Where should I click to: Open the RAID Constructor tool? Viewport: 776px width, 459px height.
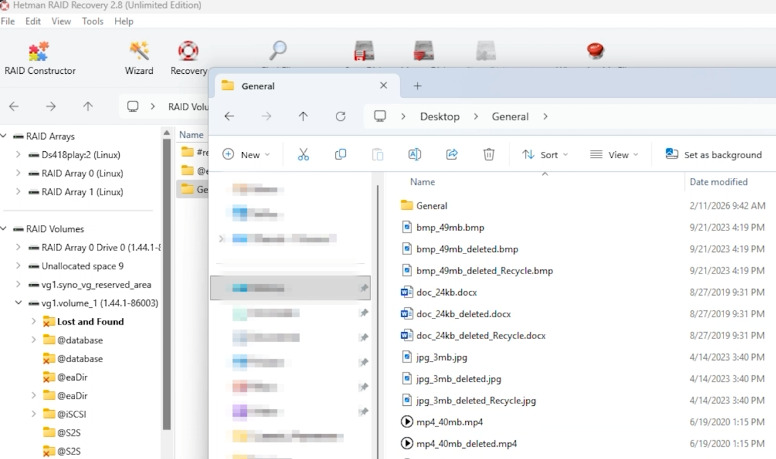[40, 58]
